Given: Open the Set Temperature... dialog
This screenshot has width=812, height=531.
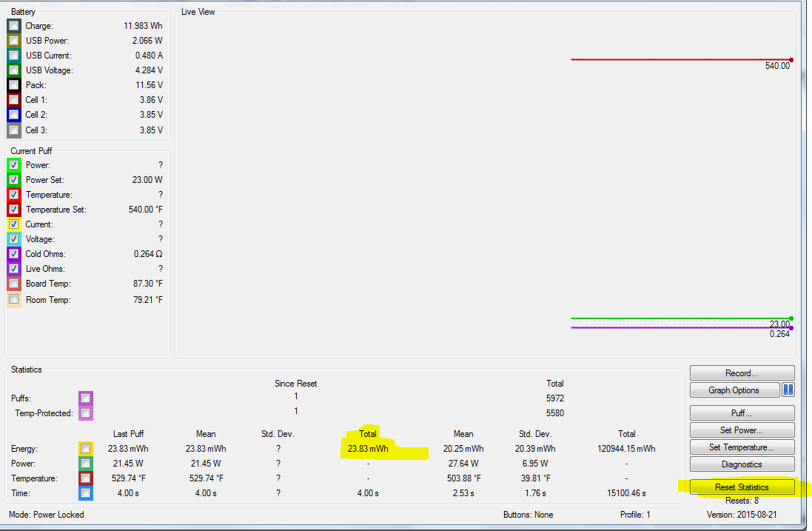Looking at the screenshot, I should coord(742,447).
